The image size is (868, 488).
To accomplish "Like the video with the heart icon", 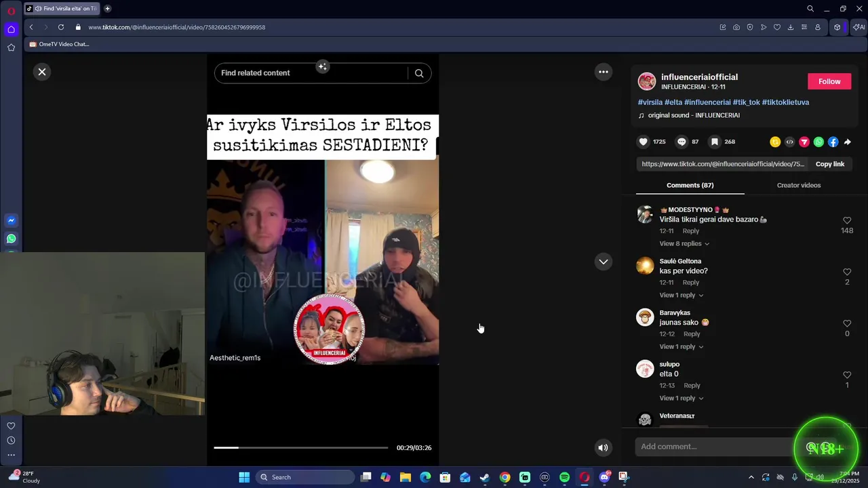I will coord(644,142).
